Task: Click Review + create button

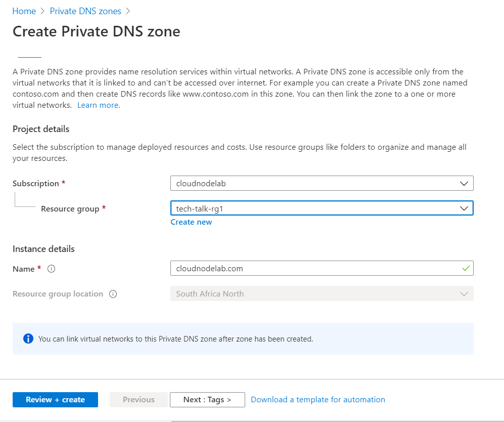Action: (x=55, y=400)
